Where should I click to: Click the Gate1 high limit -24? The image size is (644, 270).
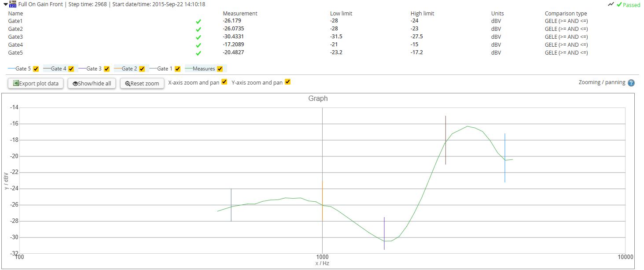(415, 21)
